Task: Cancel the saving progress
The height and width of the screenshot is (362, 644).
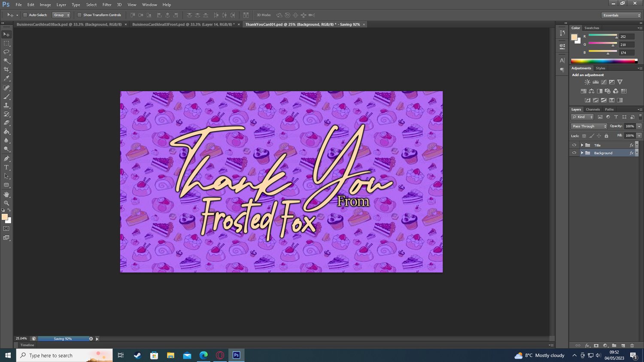Action: tap(91, 339)
